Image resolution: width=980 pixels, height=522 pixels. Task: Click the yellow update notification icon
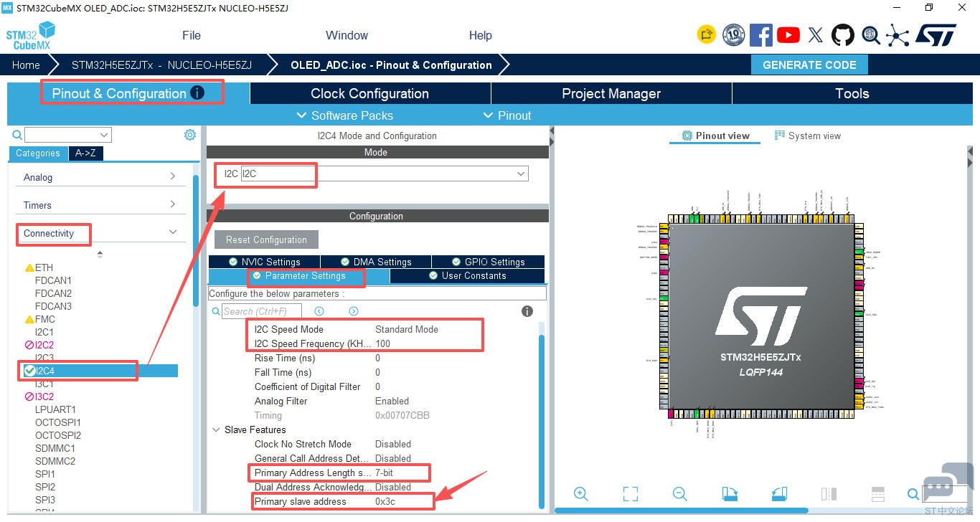707,34
